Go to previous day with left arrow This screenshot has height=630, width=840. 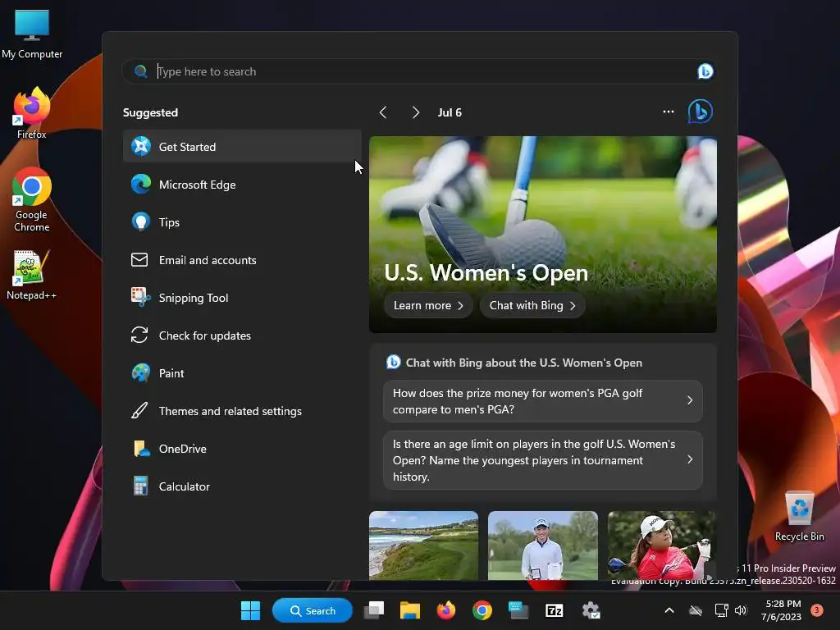pyautogui.click(x=382, y=112)
